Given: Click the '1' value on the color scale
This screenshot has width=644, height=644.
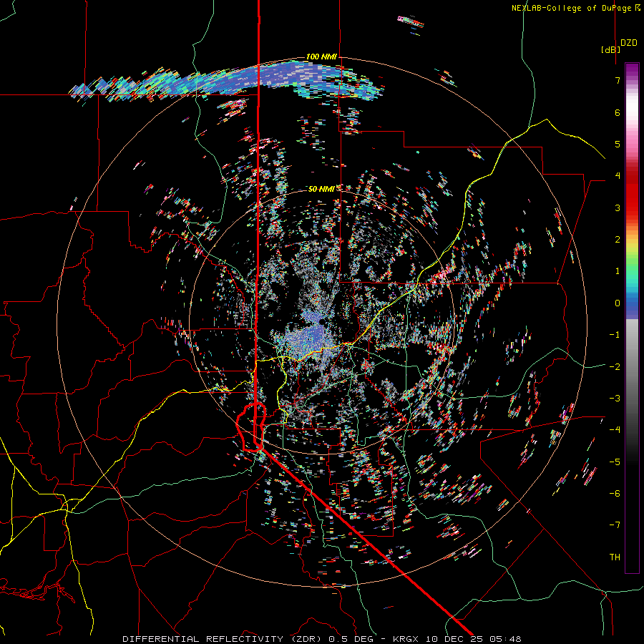Looking at the screenshot, I should click(618, 271).
